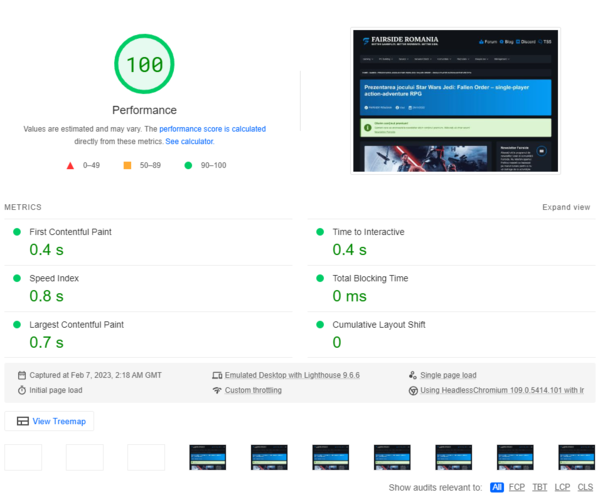
Task: Click the green dot beside First Contentful Paint
Action: click(17, 232)
